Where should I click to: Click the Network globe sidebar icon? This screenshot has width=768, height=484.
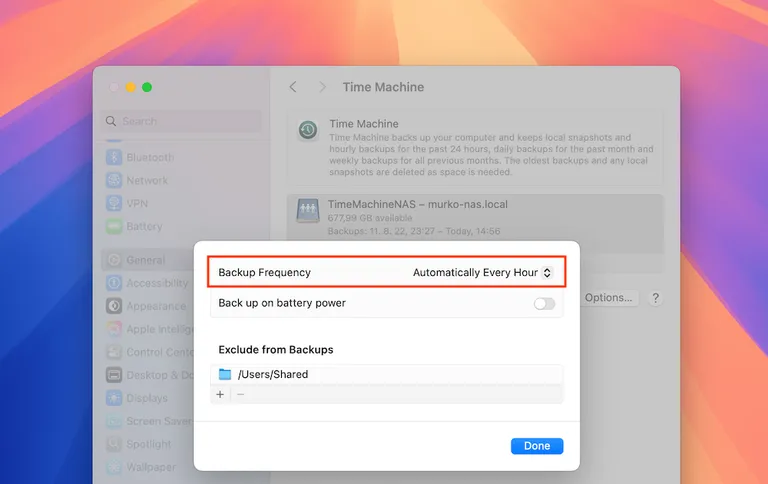(x=114, y=180)
